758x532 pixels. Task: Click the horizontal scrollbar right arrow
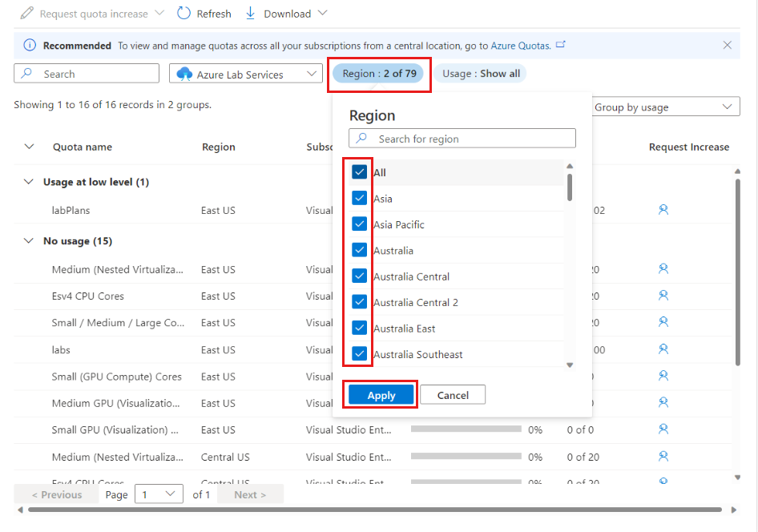pos(734,510)
